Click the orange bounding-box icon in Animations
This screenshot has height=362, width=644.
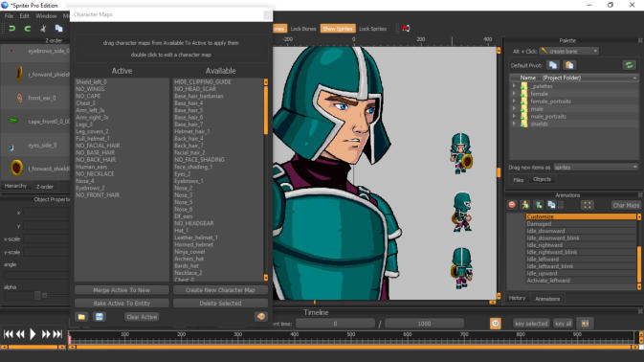pos(588,205)
